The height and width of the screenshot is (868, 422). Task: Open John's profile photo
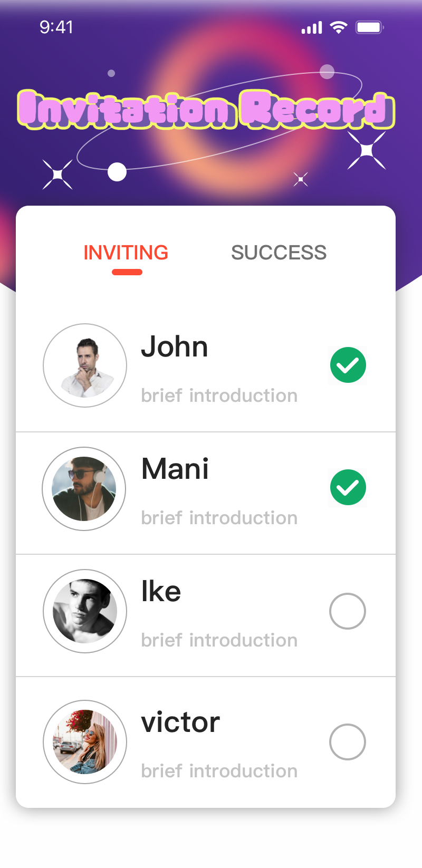(x=85, y=365)
